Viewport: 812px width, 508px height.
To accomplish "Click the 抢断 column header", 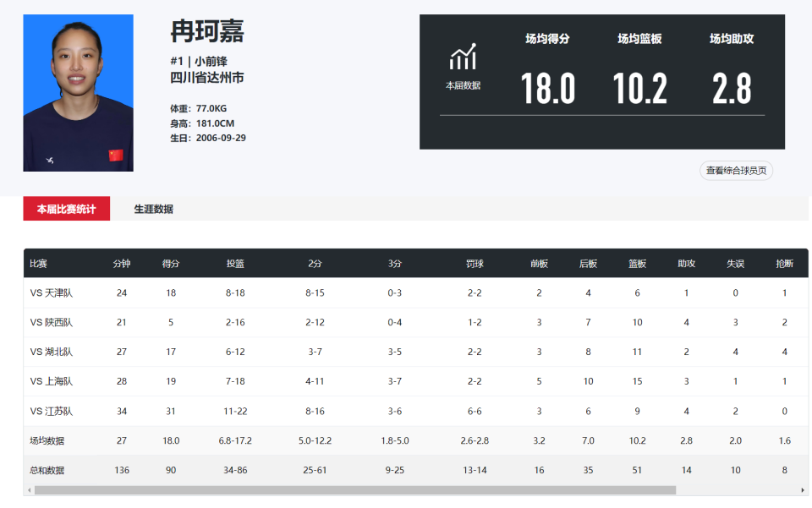I will pos(785,263).
